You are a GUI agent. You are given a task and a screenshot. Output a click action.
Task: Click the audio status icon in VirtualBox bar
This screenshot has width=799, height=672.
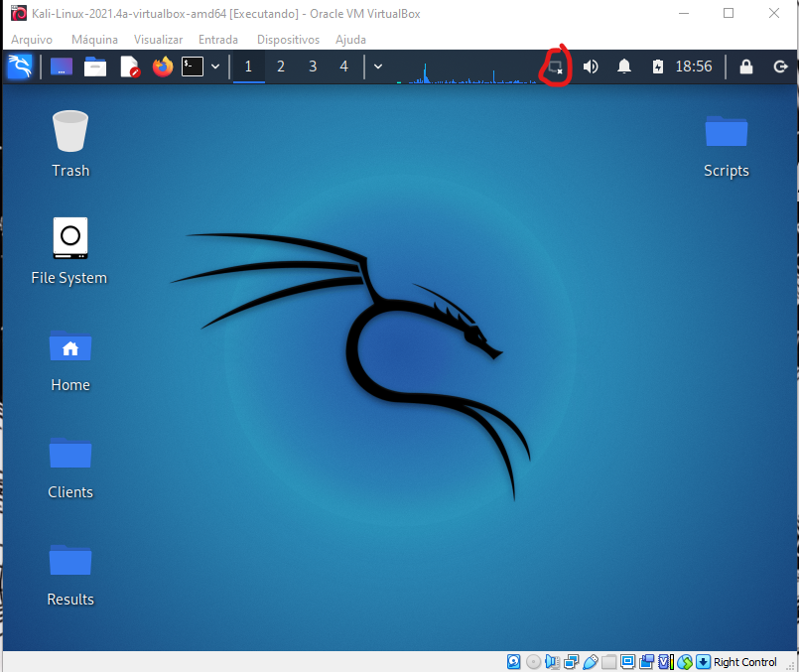click(552, 662)
